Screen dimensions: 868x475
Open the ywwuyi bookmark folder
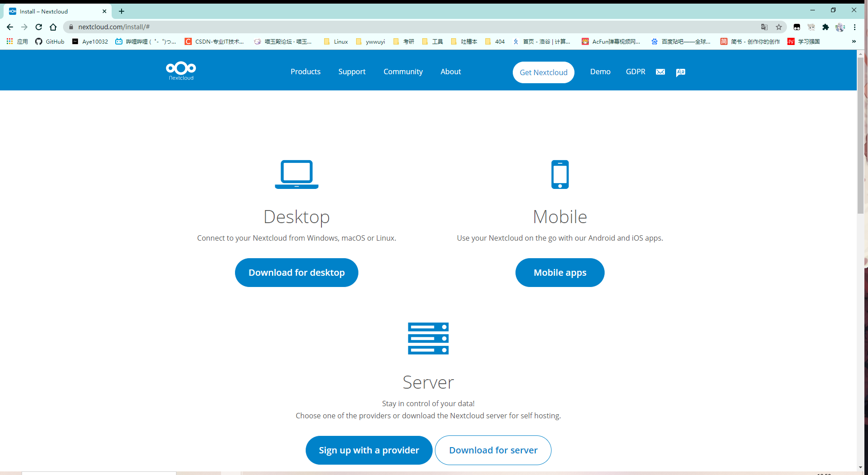point(371,41)
